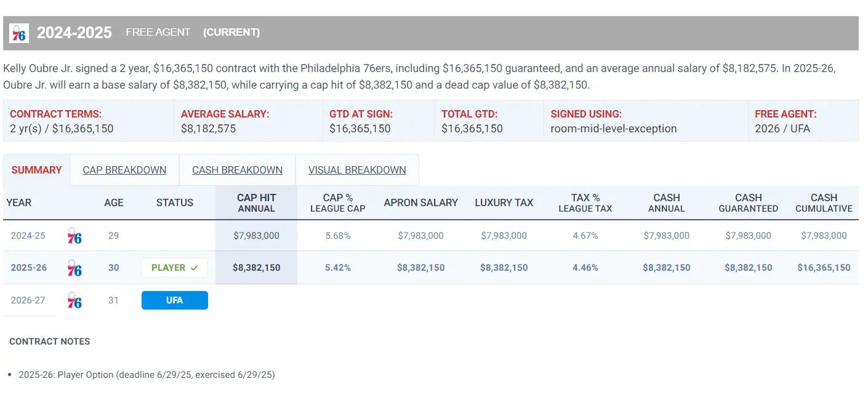This screenshot has width=868, height=408.
Task: Click the 76ers logo in the header bar
Action: [x=19, y=33]
